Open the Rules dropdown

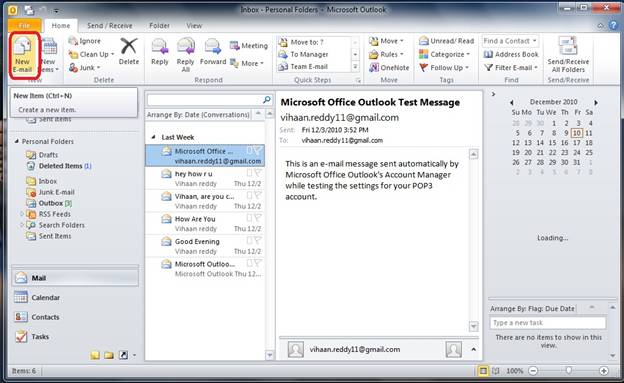[x=386, y=54]
